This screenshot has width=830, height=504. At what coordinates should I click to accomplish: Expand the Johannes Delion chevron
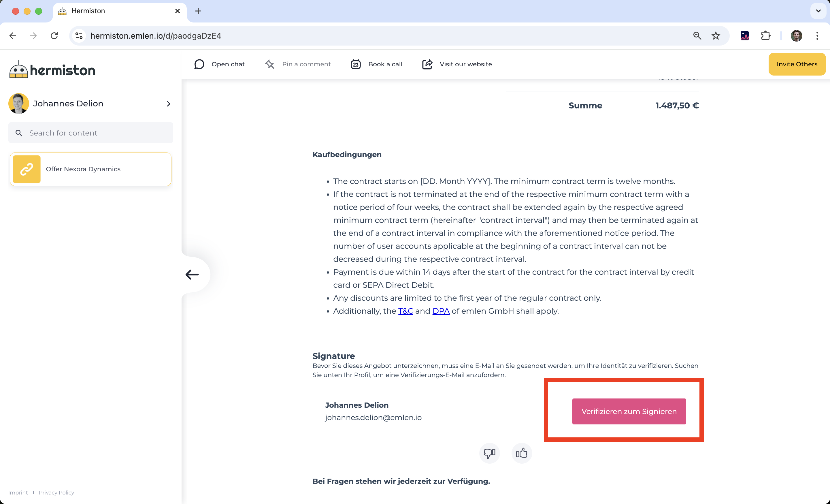[168, 104]
